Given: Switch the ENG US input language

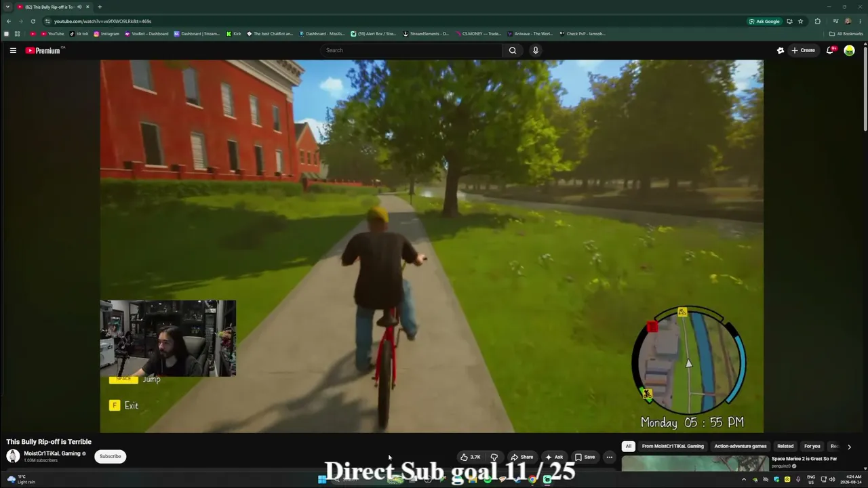Looking at the screenshot, I should point(811,479).
